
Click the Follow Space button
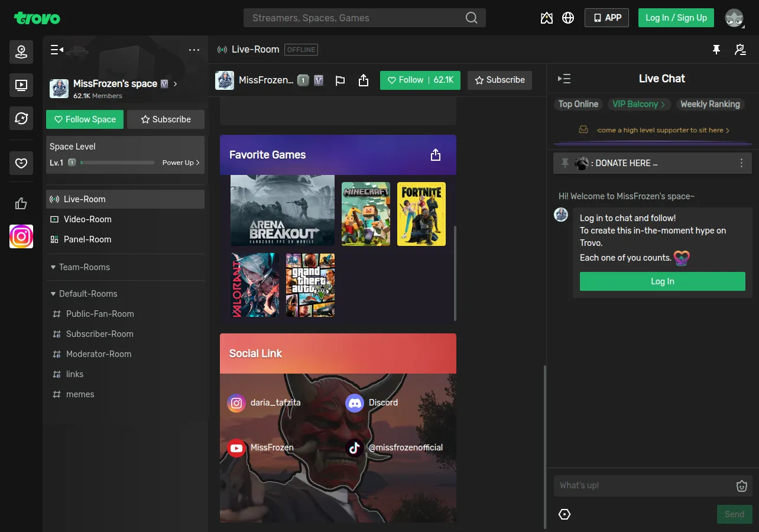pos(85,119)
